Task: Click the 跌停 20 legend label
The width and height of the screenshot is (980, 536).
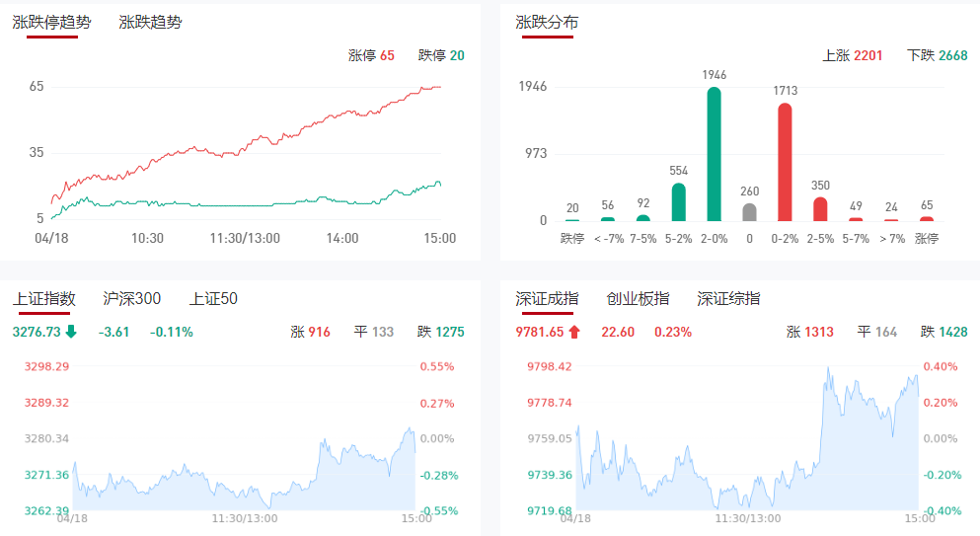Action: pos(441,56)
